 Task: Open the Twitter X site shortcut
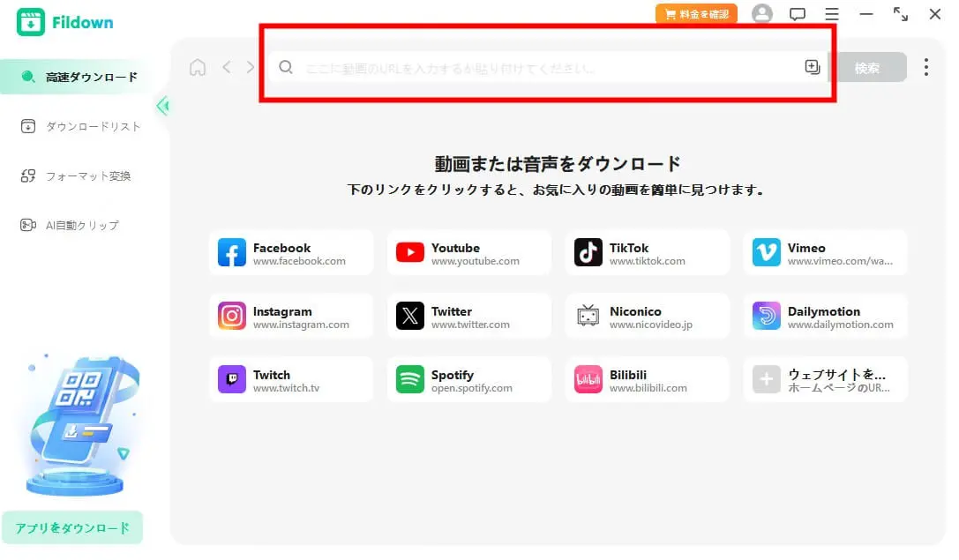click(469, 317)
